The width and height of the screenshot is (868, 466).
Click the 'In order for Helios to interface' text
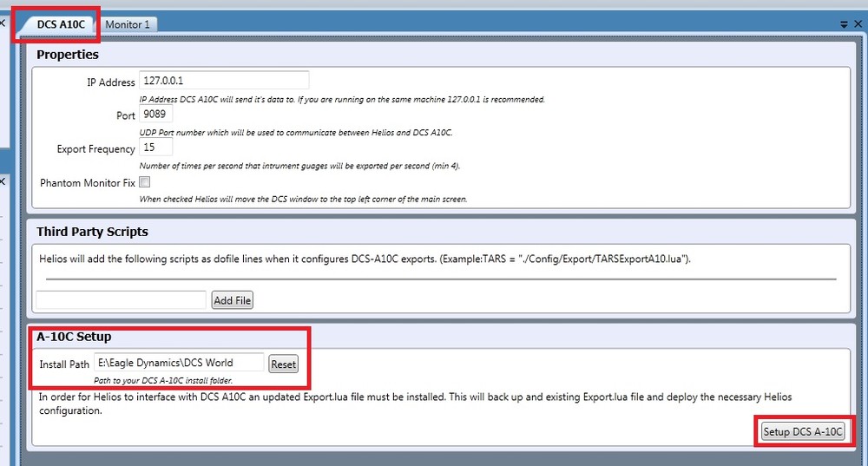(415, 404)
